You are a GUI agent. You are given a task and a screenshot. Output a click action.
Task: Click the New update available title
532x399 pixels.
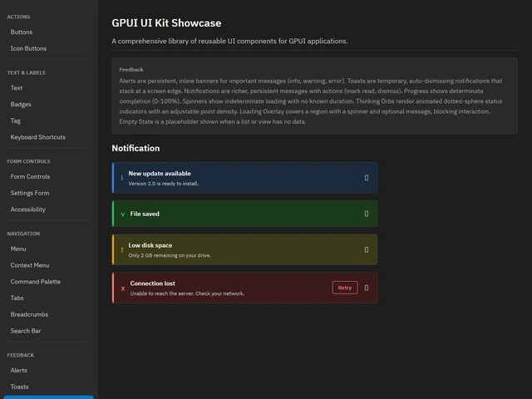coord(160,174)
